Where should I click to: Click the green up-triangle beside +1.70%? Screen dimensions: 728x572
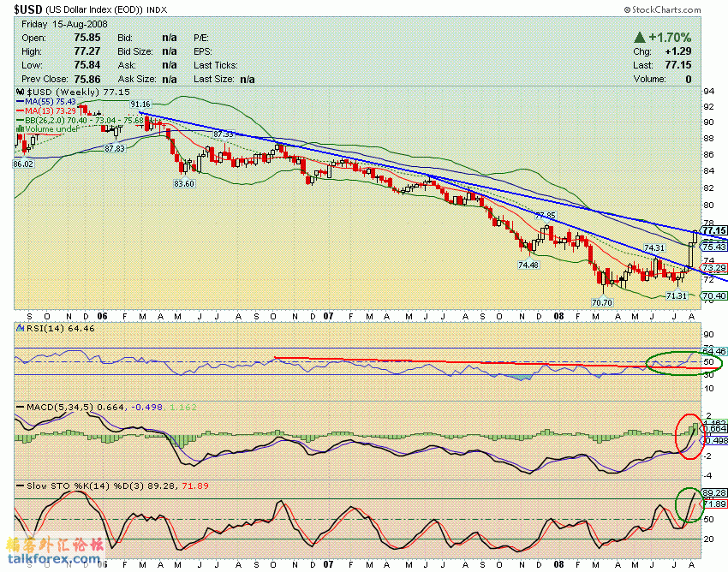pos(639,37)
